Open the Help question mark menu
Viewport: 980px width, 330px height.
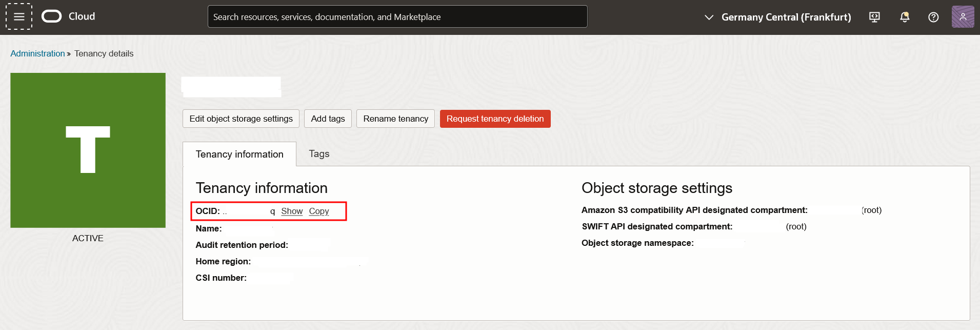tap(933, 17)
